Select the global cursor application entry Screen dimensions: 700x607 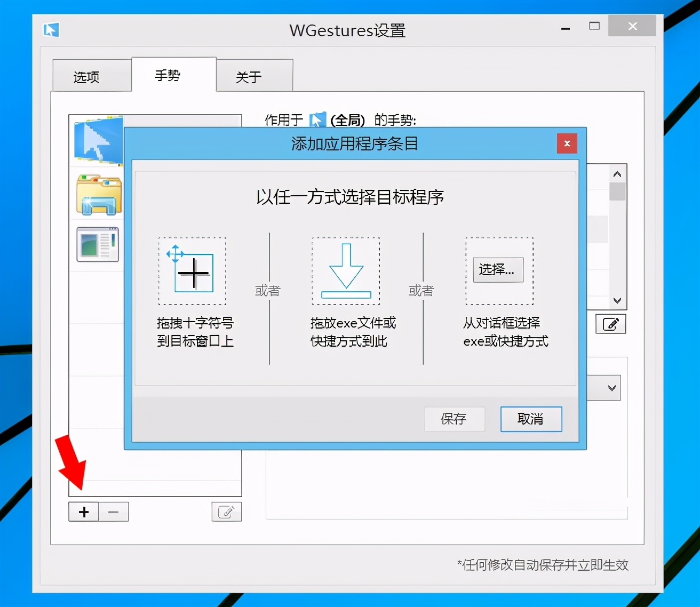(99, 140)
